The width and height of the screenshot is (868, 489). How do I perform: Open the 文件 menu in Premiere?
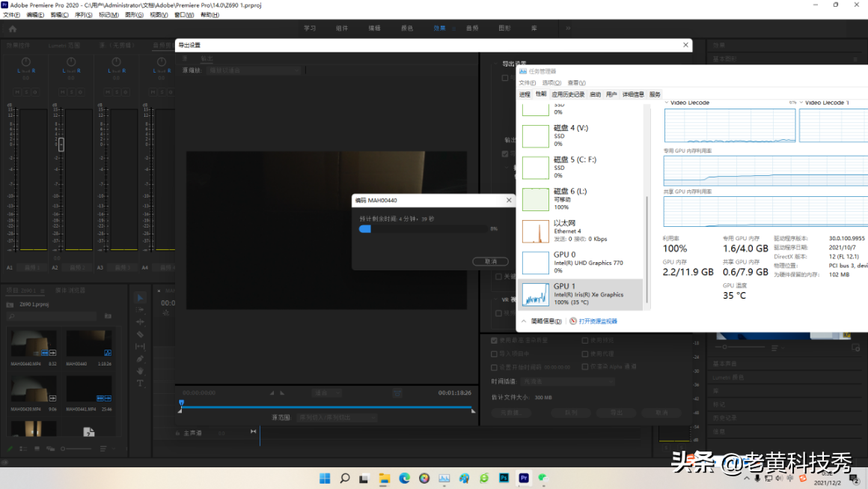coord(12,15)
